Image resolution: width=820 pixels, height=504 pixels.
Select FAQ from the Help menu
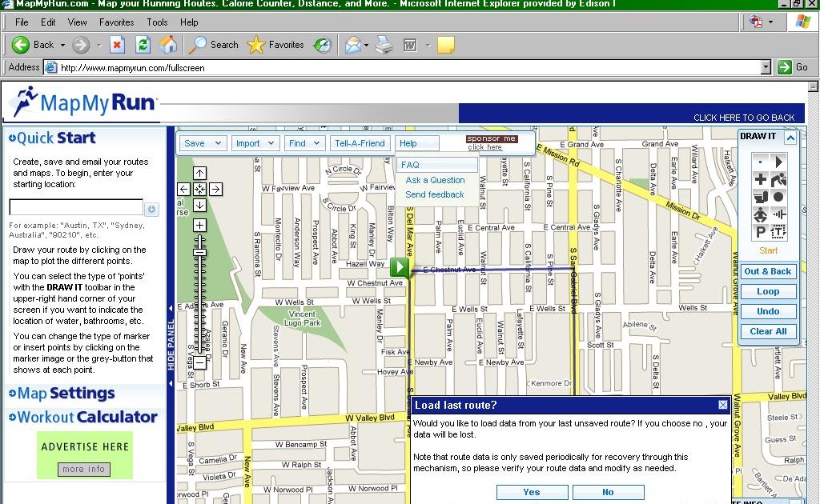437,165
